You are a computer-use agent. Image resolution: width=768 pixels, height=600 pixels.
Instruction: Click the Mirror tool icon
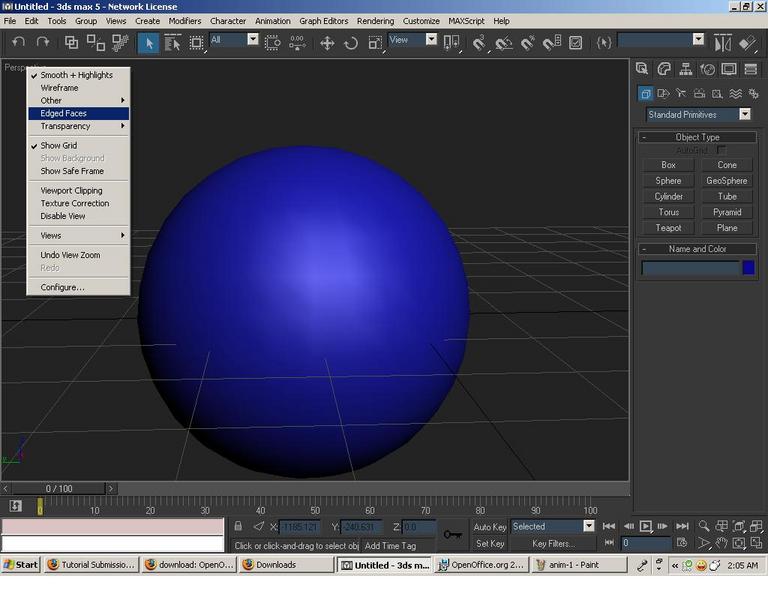[722, 43]
